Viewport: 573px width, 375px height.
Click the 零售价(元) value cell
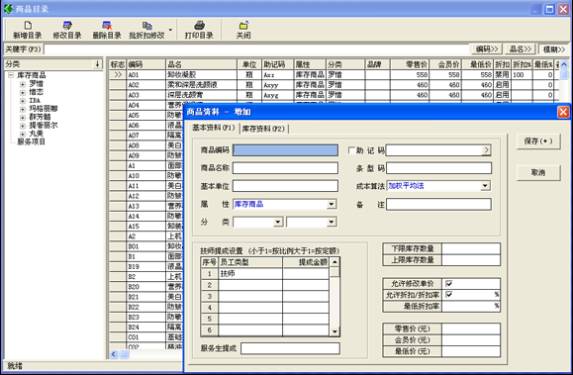[471, 329]
